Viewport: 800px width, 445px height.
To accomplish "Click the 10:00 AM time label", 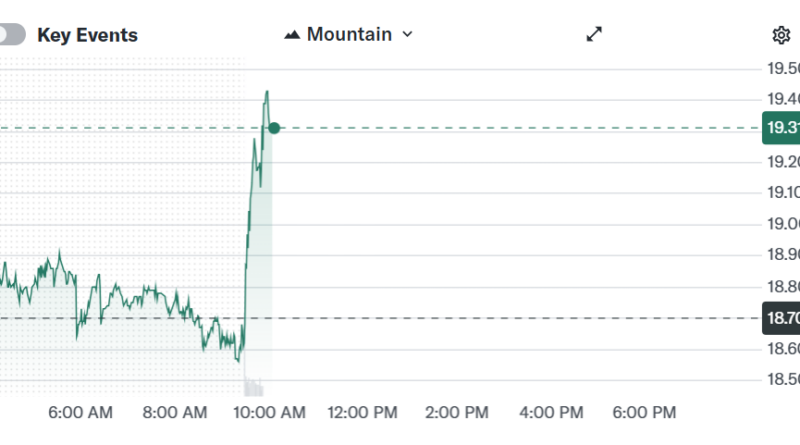I will pos(267,412).
